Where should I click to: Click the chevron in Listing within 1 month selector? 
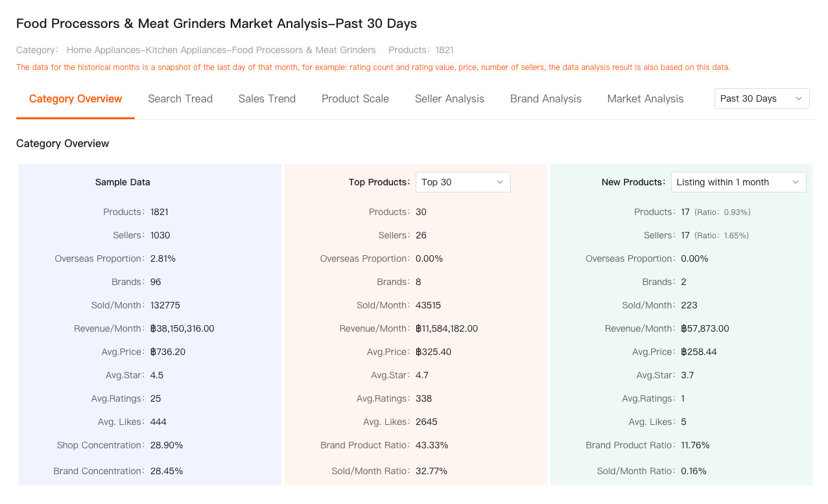tap(796, 182)
